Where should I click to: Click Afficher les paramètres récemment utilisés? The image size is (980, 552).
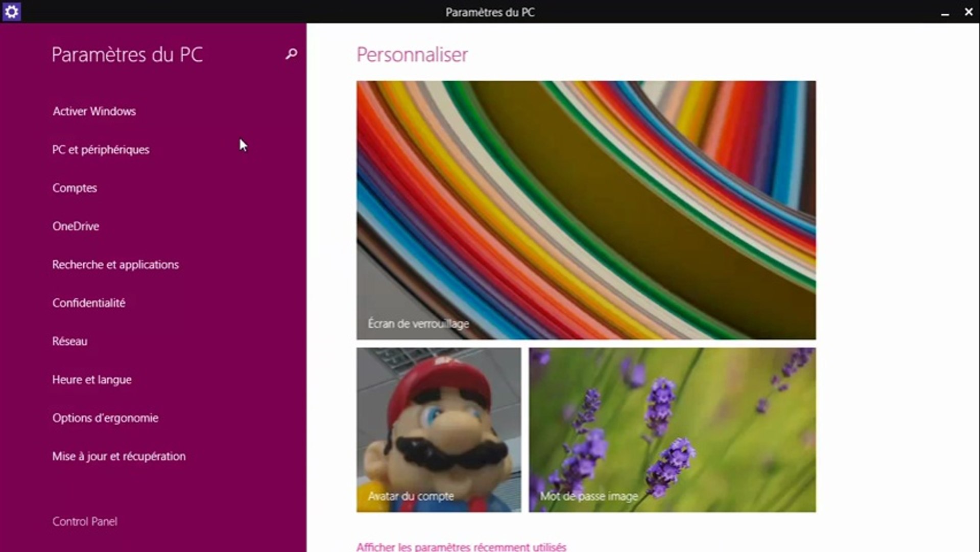click(x=461, y=546)
